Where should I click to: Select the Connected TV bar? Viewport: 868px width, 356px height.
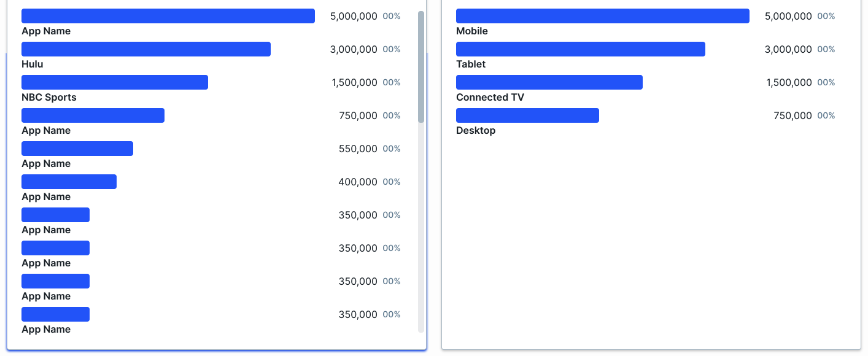click(x=548, y=82)
